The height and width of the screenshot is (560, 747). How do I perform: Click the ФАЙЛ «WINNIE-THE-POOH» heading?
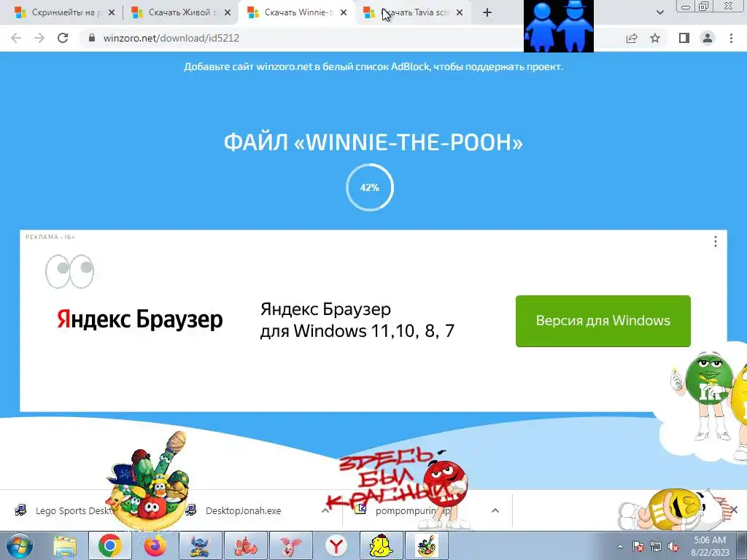click(x=373, y=142)
